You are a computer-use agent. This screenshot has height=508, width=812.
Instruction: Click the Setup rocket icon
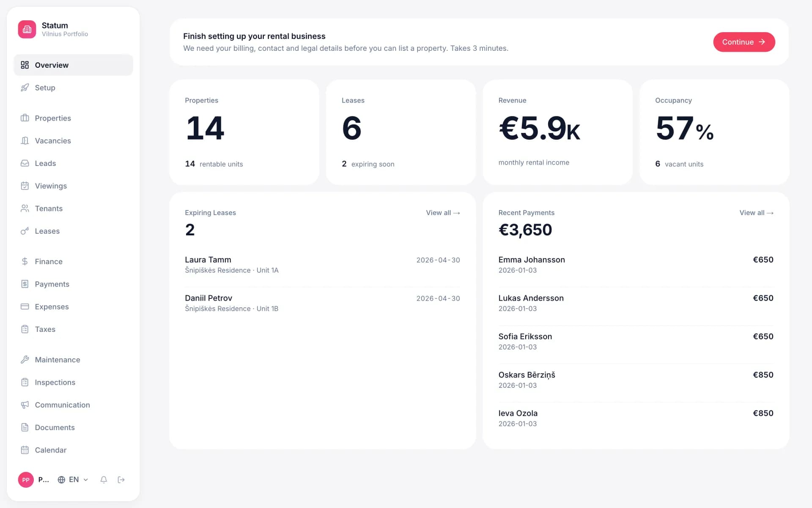pyautogui.click(x=25, y=88)
